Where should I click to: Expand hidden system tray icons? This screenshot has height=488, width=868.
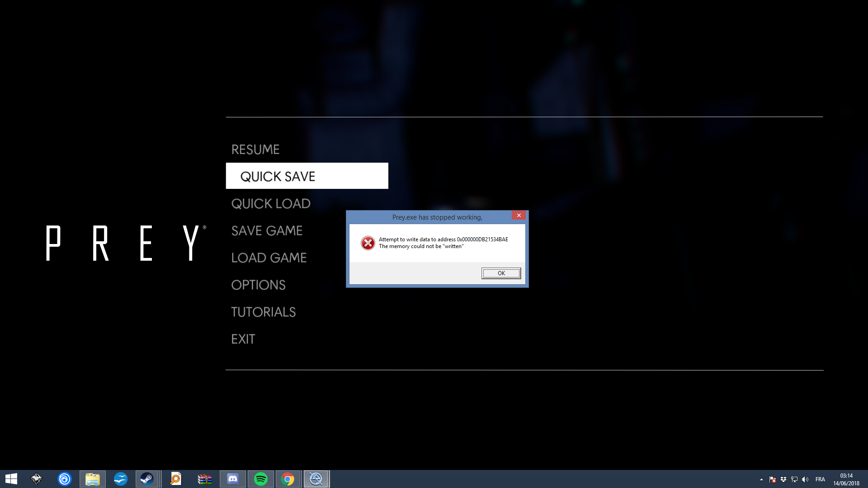point(762,479)
